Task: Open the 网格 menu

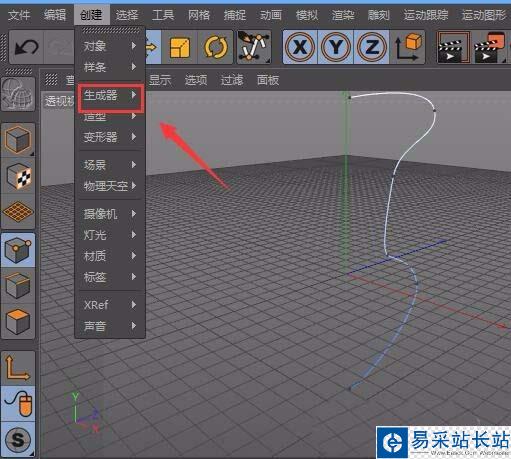Action: point(199,15)
